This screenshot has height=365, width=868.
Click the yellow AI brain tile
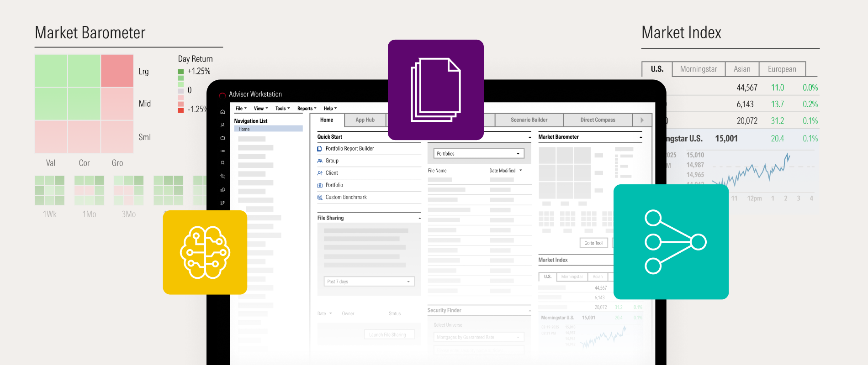pos(205,252)
